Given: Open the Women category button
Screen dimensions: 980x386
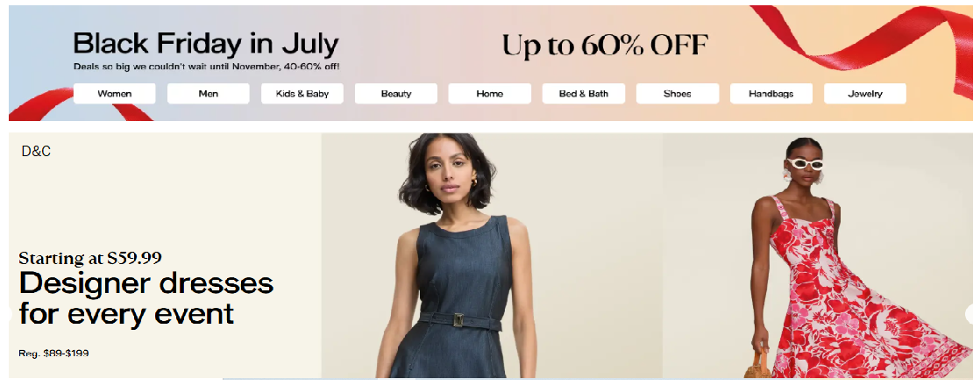Looking at the screenshot, I should tap(114, 94).
